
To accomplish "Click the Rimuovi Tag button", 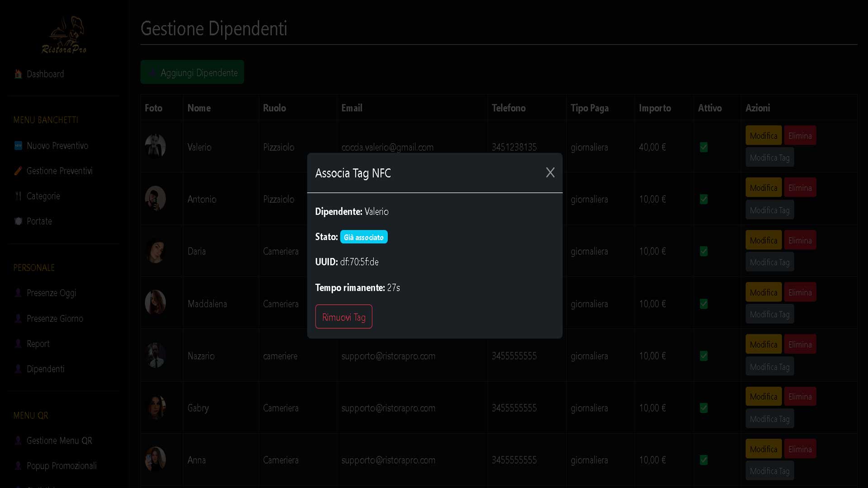I will coord(344,317).
